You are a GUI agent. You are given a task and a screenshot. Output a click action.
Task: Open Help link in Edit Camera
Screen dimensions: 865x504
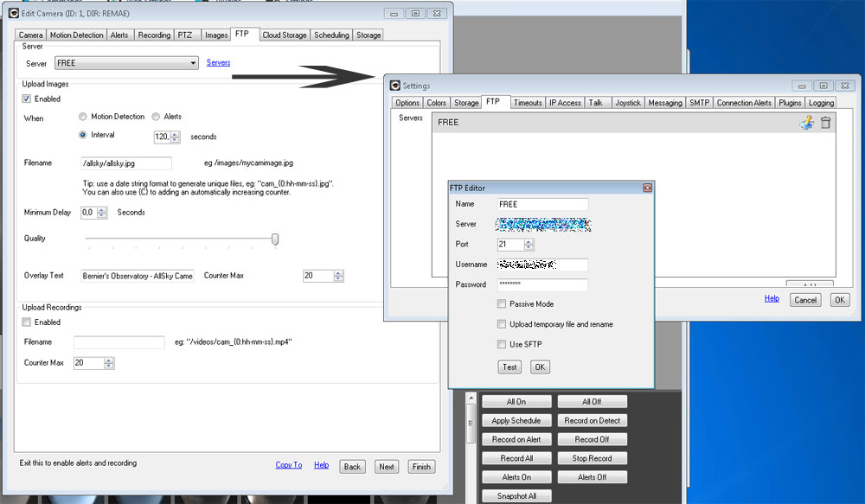click(321, 465)
